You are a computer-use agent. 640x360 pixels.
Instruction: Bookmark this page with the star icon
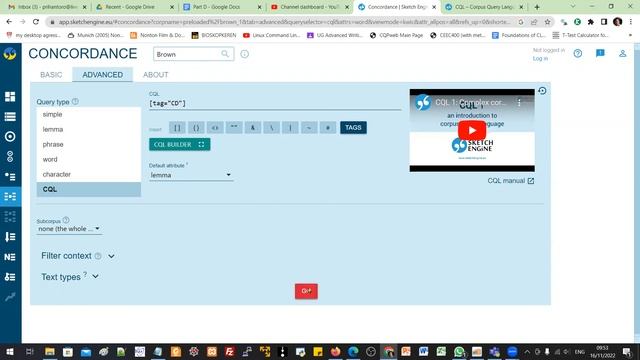(547, 22)
